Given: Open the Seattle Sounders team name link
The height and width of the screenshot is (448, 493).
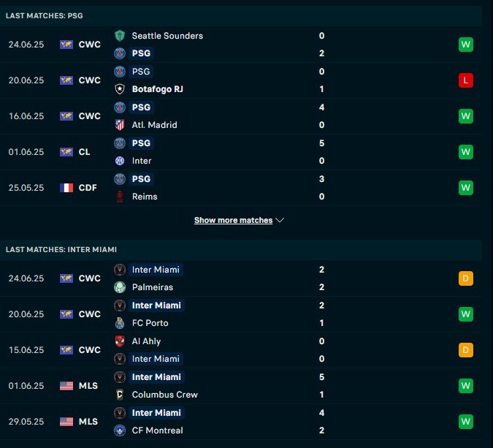Looking at the screenshot, I should [167, 36].
